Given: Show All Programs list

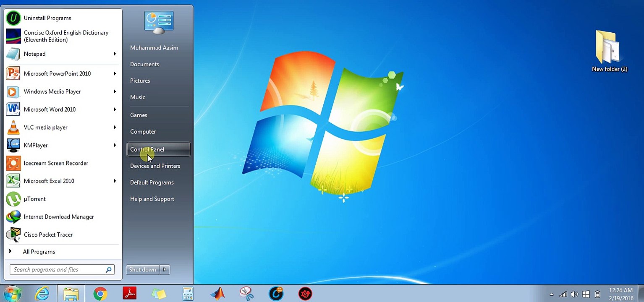Looking at the screenshot, I should click(39, 252).
